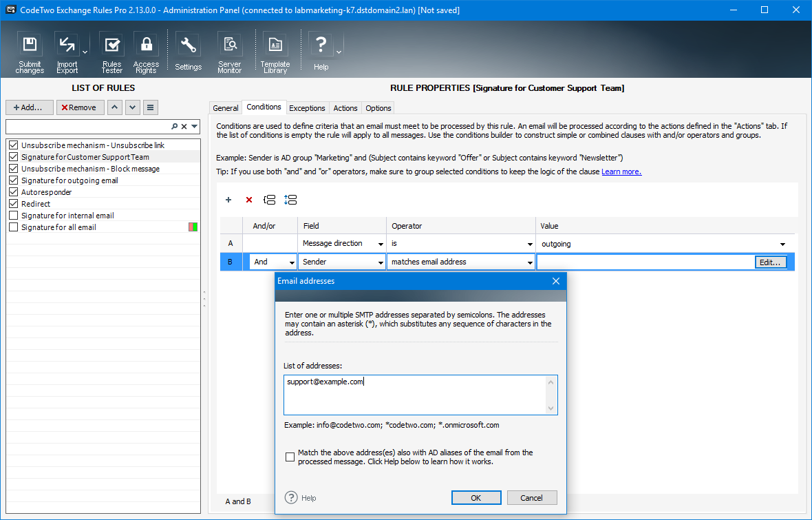Open the Sender field dropdown
This screenshot has height=520, width=812.
[381, 262]
